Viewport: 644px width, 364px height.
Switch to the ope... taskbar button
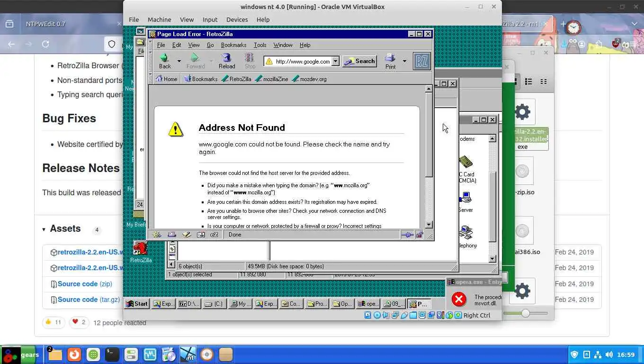368,304
